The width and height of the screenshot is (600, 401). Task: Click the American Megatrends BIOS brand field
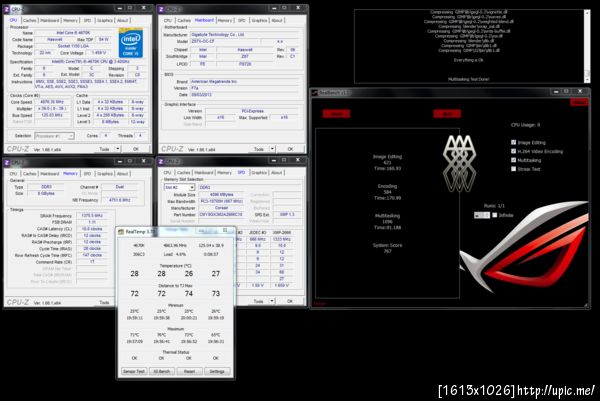point(245,82)
